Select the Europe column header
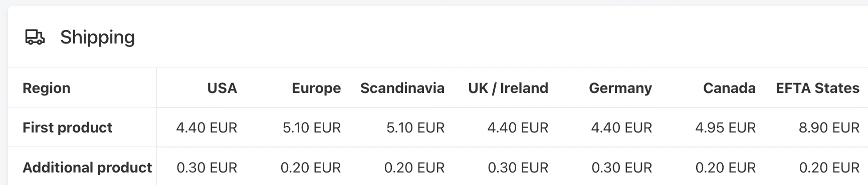The width and height of the screenshot is (868, 185). tap(316, 88)
